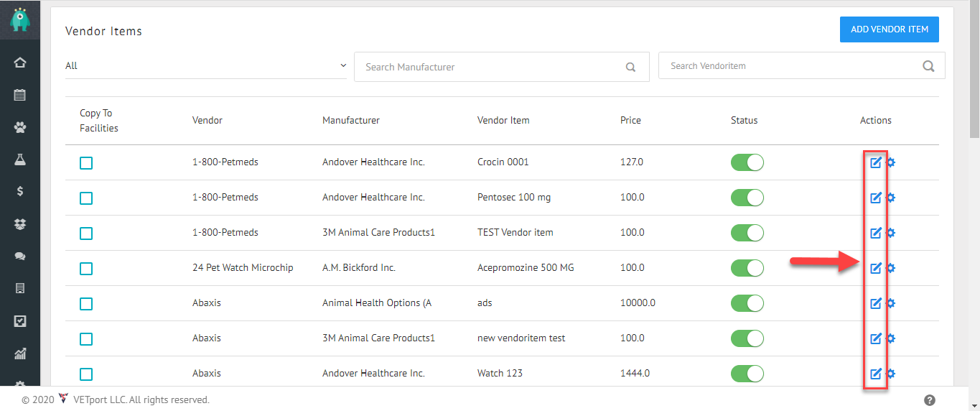Open settings gear for Acepromozine 500 MG
Viewport: 980px width, 411px height.
[891, 268]
